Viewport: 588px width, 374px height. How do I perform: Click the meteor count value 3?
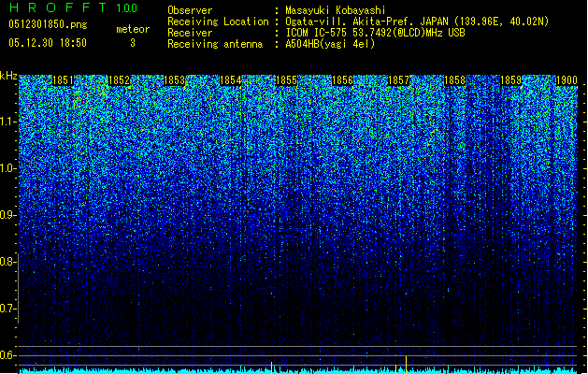133,43
